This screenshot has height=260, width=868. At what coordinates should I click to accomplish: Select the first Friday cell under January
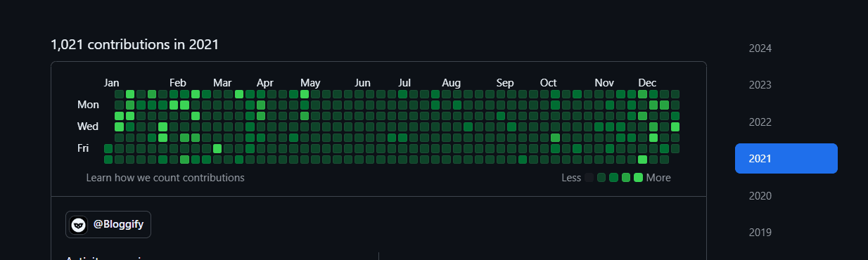pos(108,148)
